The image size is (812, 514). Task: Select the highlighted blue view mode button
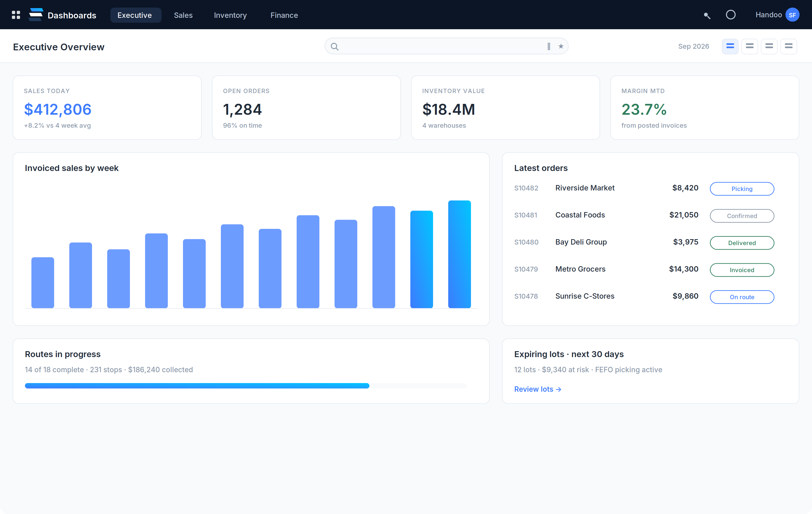pos(730,46)
